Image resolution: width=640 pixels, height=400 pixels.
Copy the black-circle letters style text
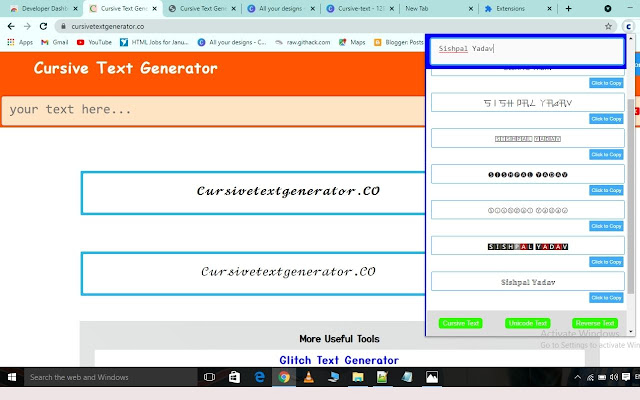click(606, 190)
